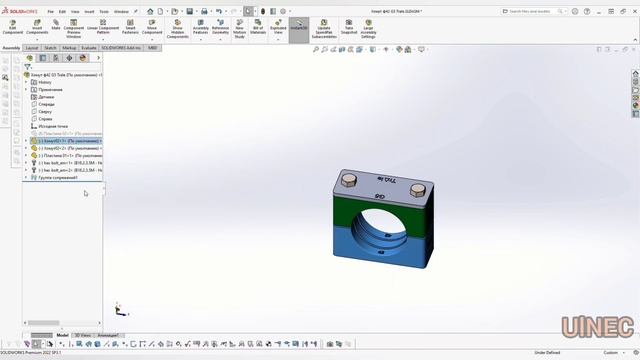Switch to the Markup tab
The height and width of the screenshot is (360, 640).
coord(69,48)
